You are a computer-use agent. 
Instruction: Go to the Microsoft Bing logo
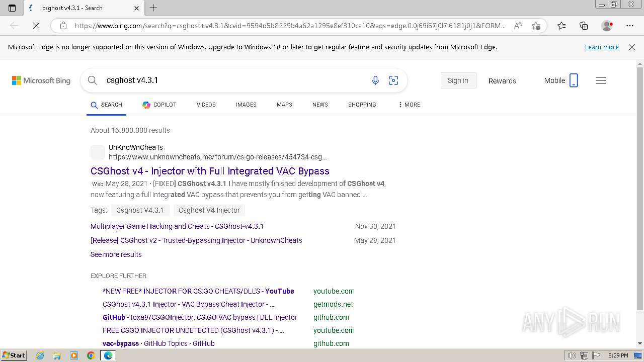[x=41, y=80]
